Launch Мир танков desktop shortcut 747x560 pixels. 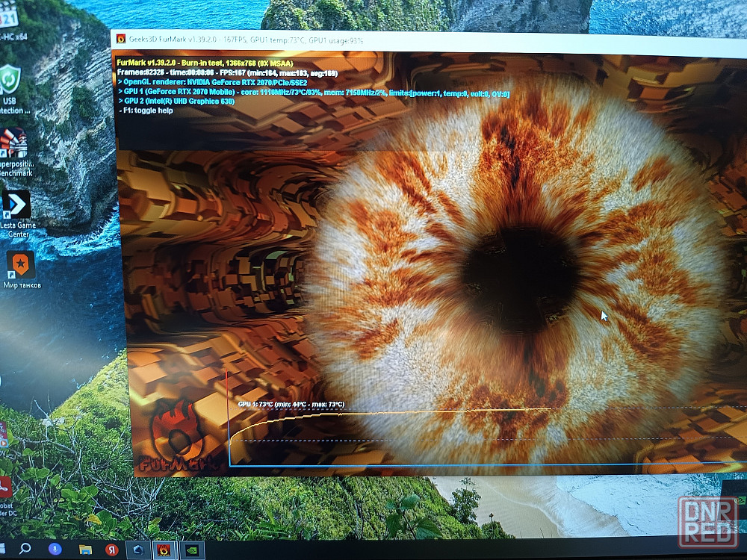coord(21,265)
